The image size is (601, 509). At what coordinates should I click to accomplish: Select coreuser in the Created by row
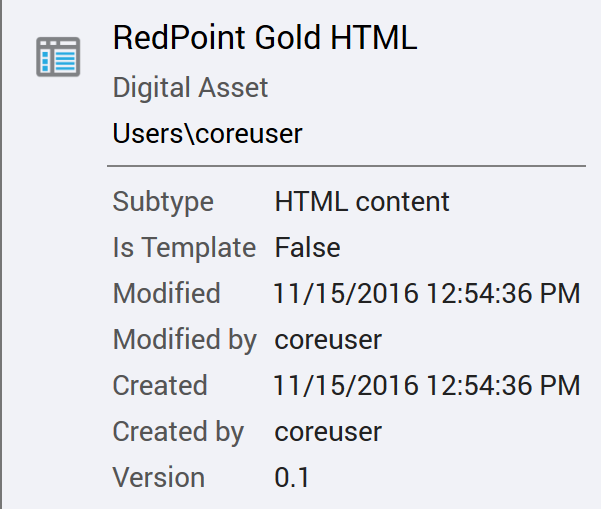[328, 432]
